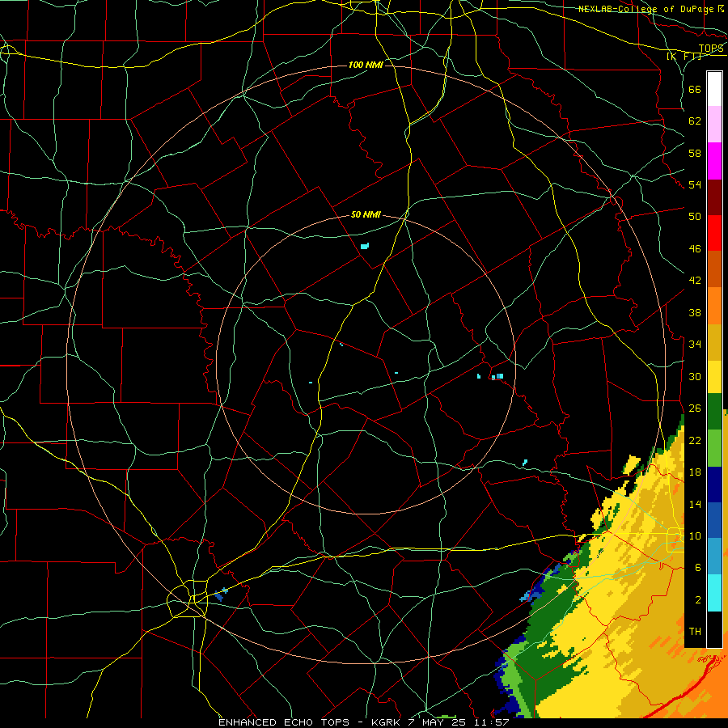Click the medium blue legend swatch
728x728 pixels.
pos(714,520)
